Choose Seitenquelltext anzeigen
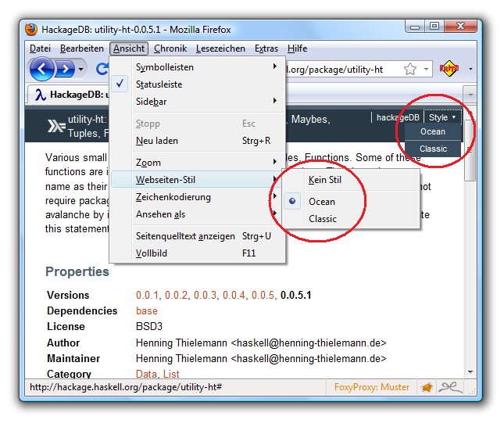 click(x=198, y=236)
